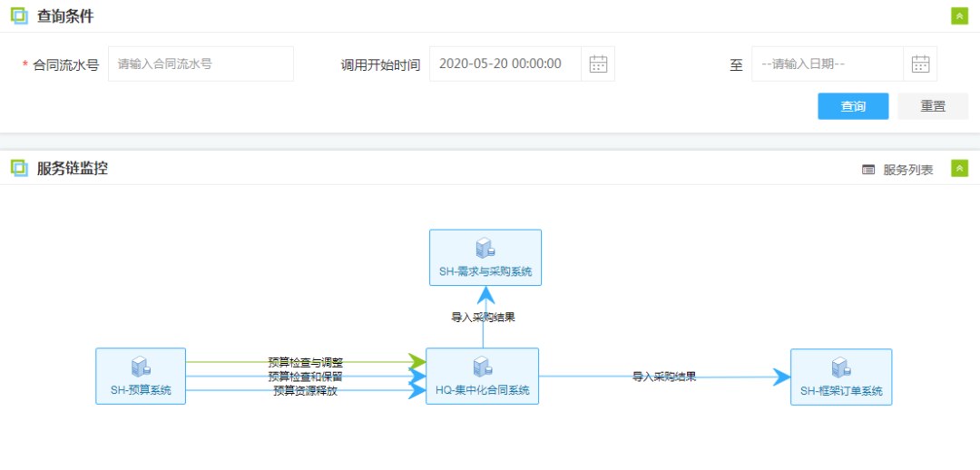Collapse the 查询条件 panel
The width and height of the screenshot is (980, 470).
coord(959,16)
